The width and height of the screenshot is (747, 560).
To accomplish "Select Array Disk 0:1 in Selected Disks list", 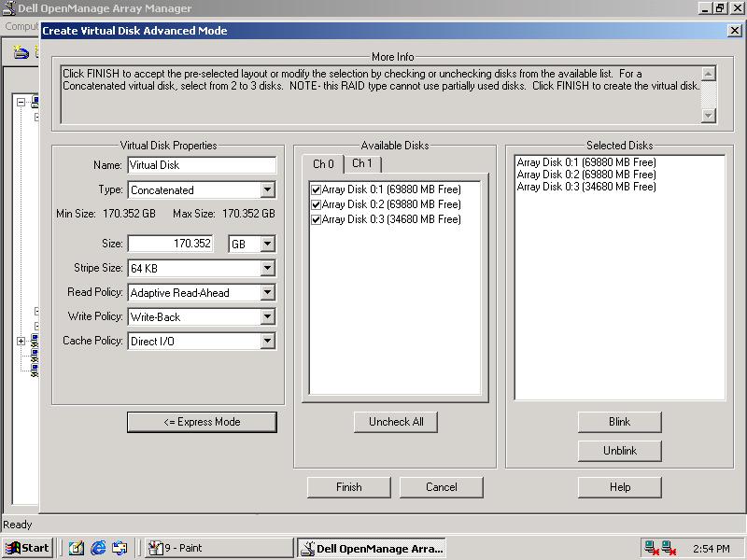I will [586, 162].
